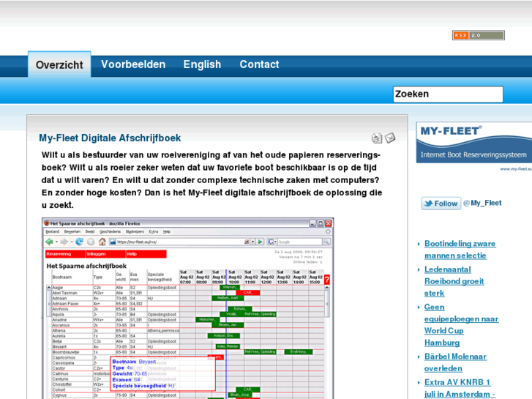Image resolution: width=532 pixels, height=399 pixels.
Task: Open the Voorbeelden menu item
Action: point(133,64)
